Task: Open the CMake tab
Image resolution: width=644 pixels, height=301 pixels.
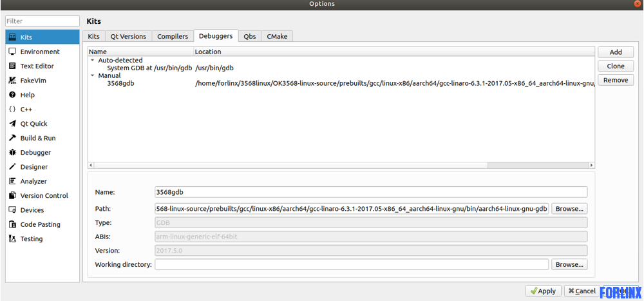Action: 277,37
